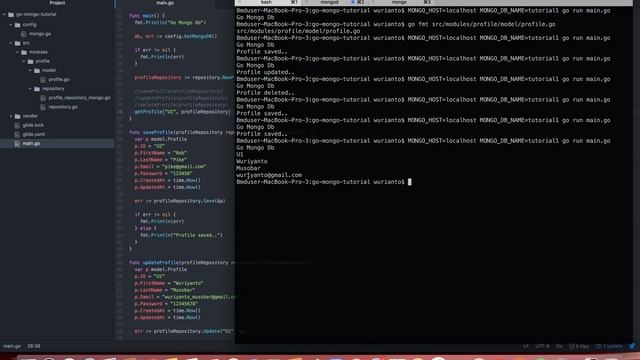Click "wuriyanto@gmail.com" in terminal output

(x=269, y=175)
